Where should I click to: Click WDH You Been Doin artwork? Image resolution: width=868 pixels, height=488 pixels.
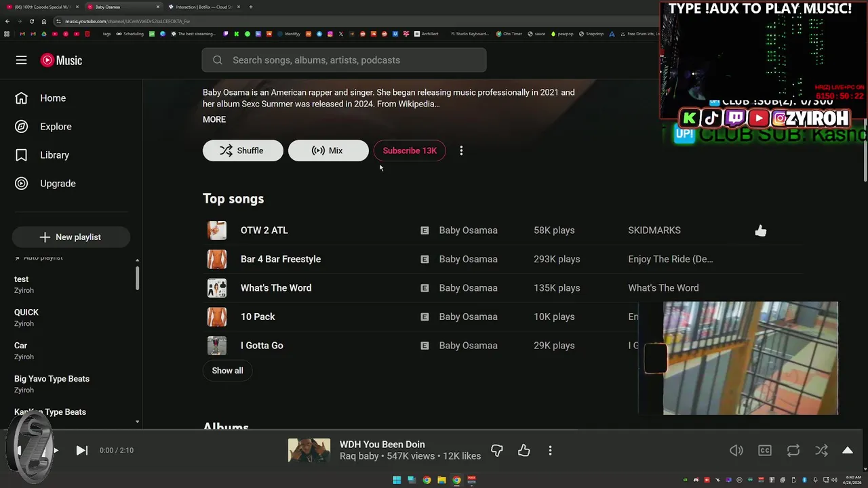309,450
